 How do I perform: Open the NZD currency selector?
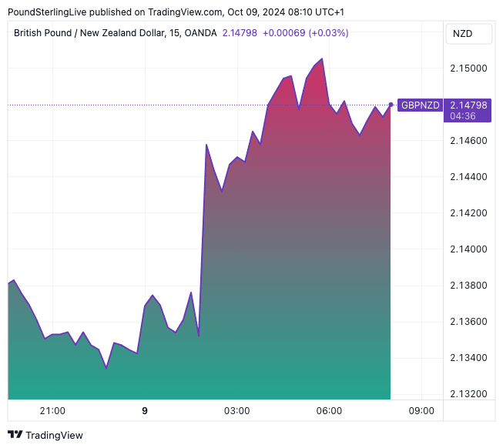coord(462,34)
